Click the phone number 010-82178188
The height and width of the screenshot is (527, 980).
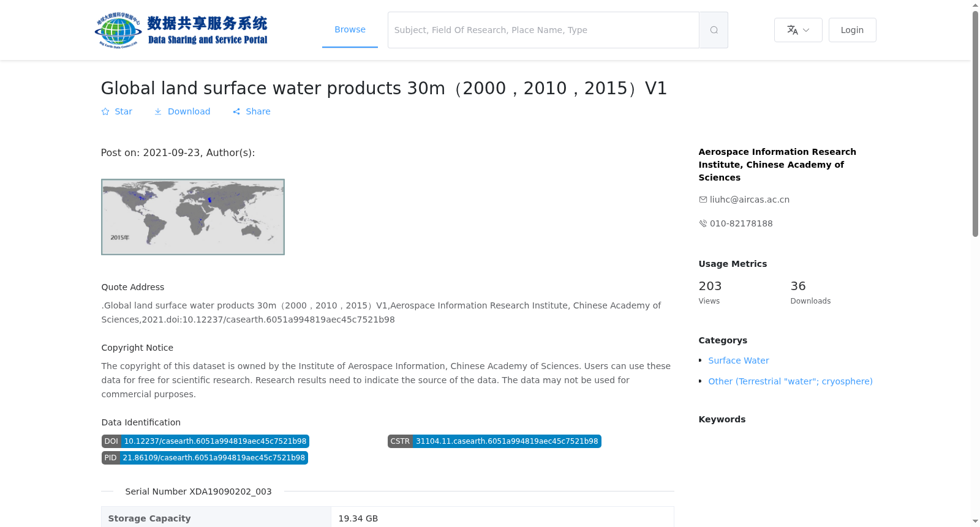click(741, 223)
